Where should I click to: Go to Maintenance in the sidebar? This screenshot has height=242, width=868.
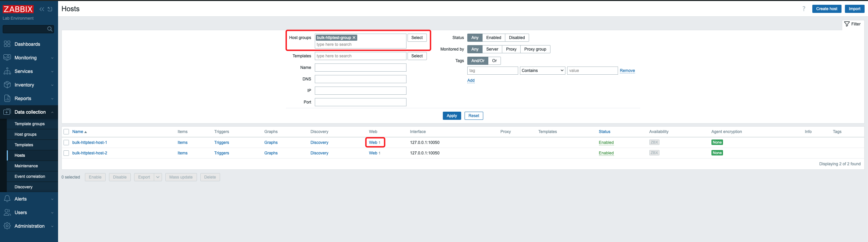[26, 166]
